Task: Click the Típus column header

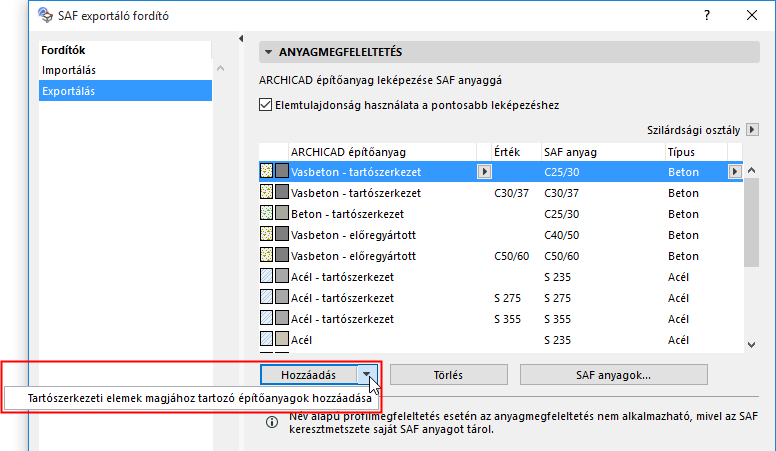Action: coord(696,152)
